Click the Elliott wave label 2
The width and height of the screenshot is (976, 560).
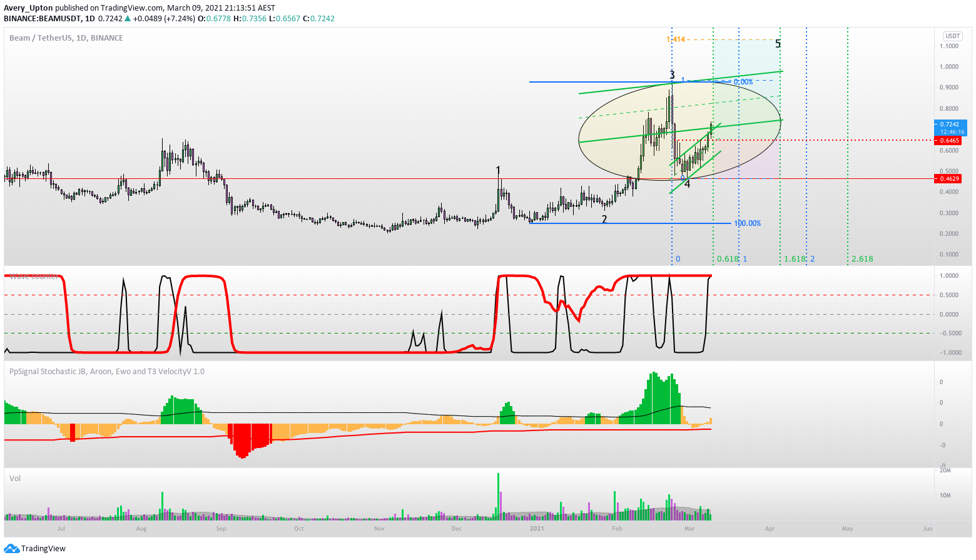604,220
